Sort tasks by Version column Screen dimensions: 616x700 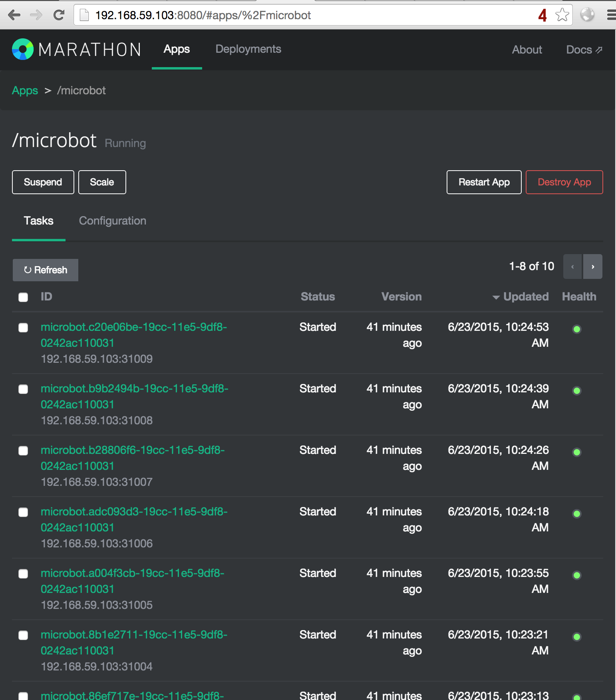(x=401, y=296)
